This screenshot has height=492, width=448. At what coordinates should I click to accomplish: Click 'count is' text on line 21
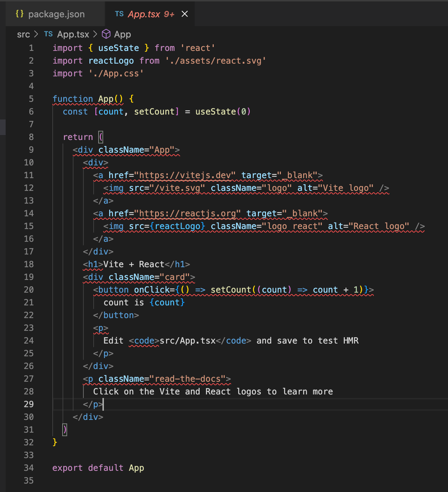click(124, 303)
